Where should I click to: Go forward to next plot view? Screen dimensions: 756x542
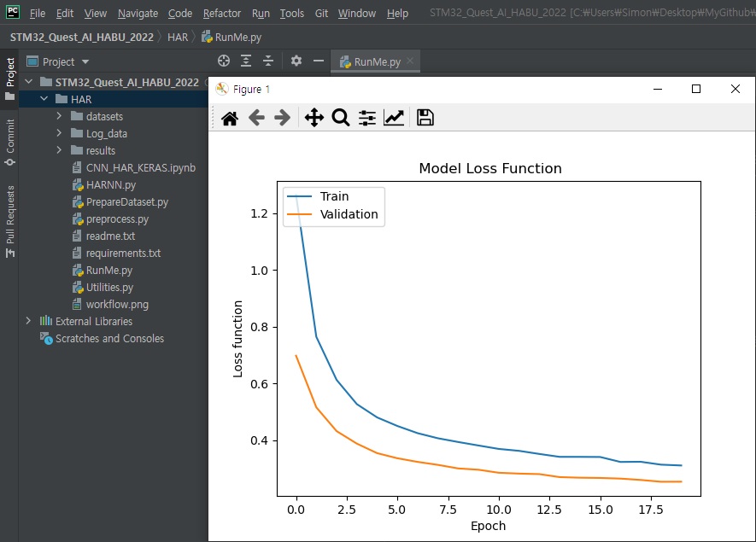[282, 118]
